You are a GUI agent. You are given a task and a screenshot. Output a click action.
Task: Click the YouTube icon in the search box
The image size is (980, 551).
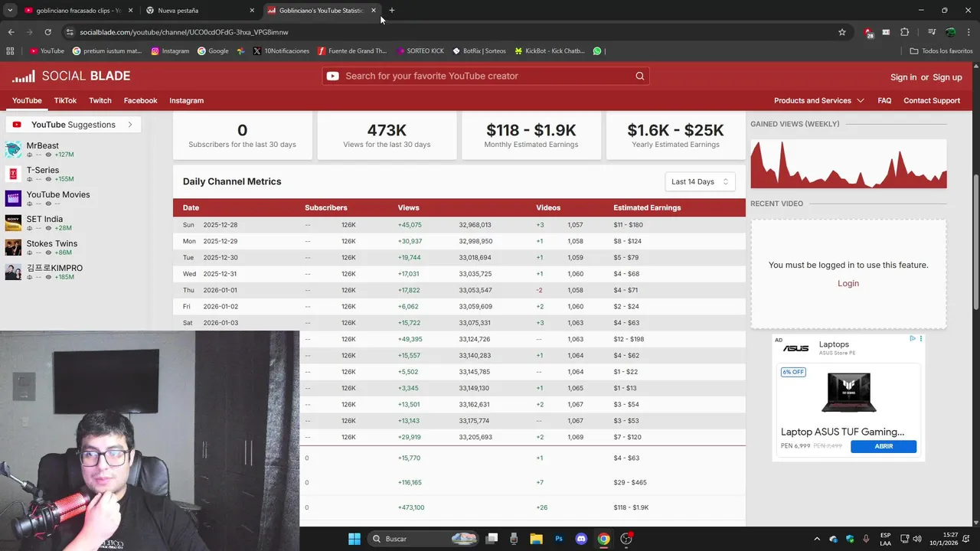point(332,76)
